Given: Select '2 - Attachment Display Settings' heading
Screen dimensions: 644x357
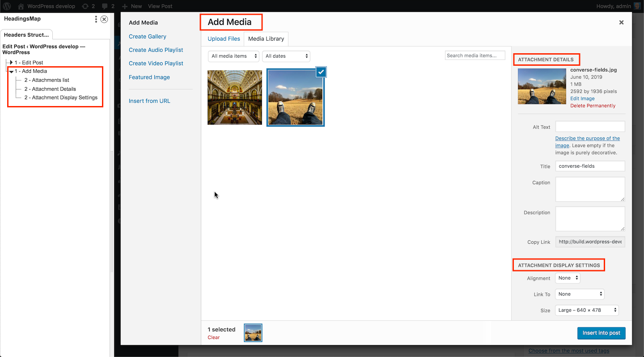Looking at the screenshot, I should pos(61,98).
